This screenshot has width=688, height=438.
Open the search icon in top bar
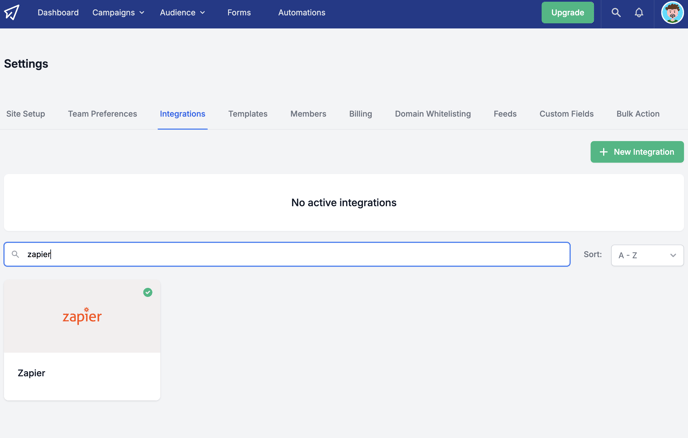[x=616, y=13]
